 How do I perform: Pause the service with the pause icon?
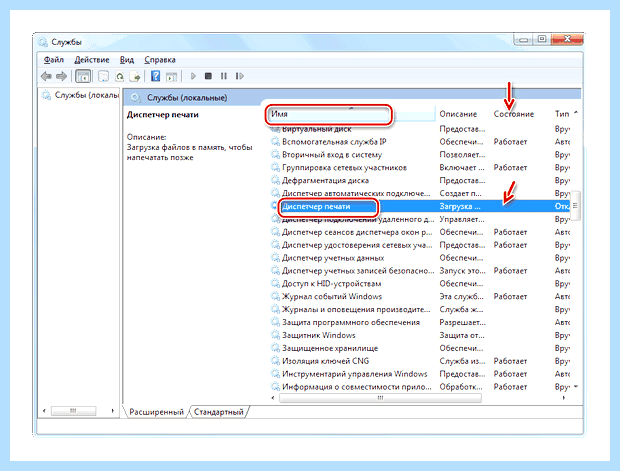pyautogui.click(x=224, y=76)
